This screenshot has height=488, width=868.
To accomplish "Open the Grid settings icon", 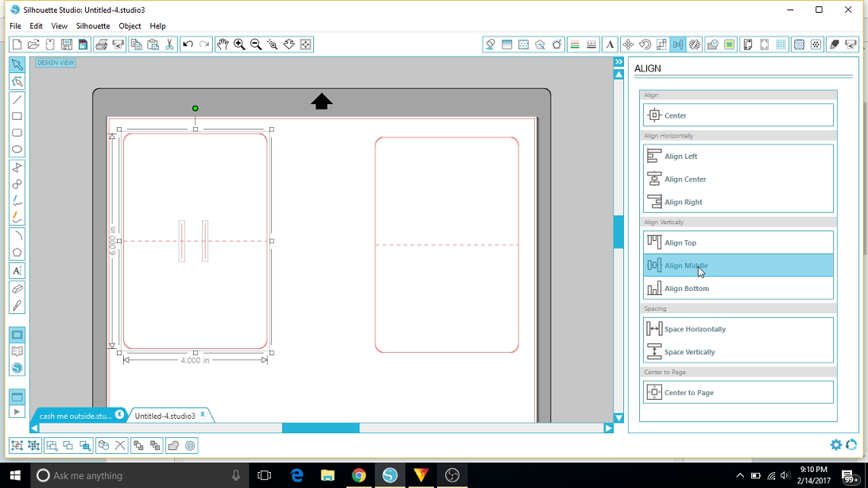I will click(781, 45).
